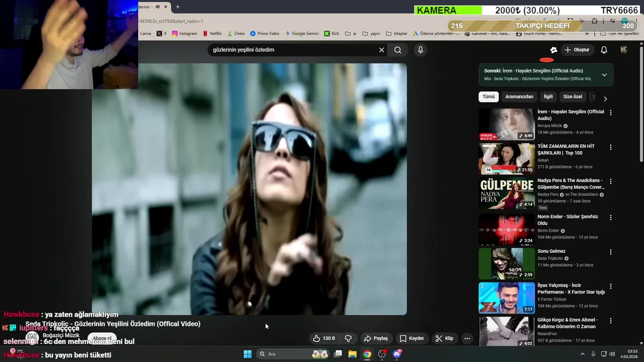The width and height of the screenshot is (644, 362).
Task: Open Gülpembe Nadya Pera video title
Action: [x=571, y=184]
